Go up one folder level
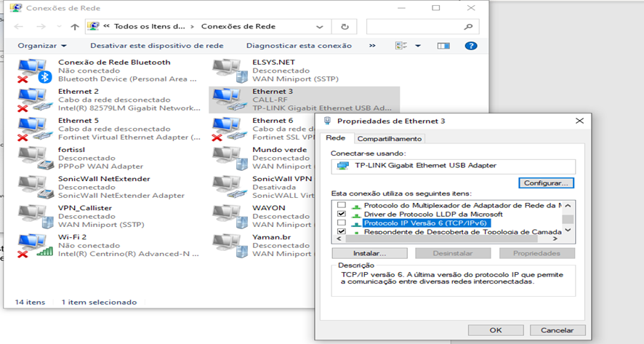This screenshot has width=644, height=344. pos(74,27)
